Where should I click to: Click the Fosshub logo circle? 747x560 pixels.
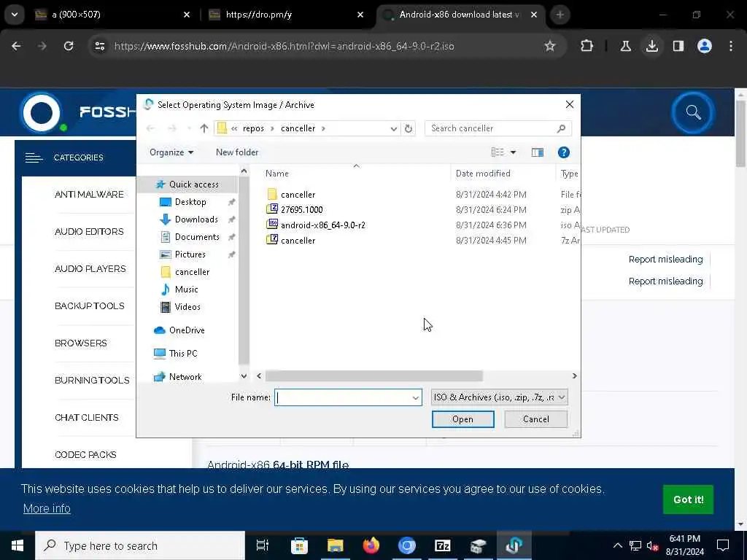click(x=42, y=113)
